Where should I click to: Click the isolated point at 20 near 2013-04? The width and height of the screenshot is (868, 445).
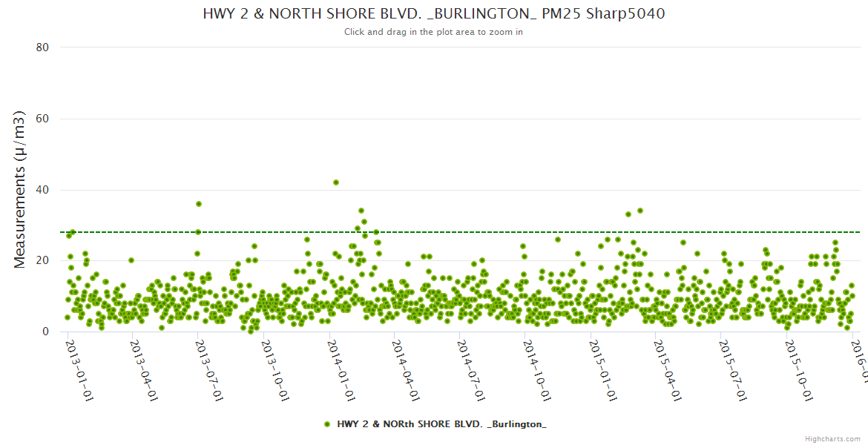tap(131, 260)
